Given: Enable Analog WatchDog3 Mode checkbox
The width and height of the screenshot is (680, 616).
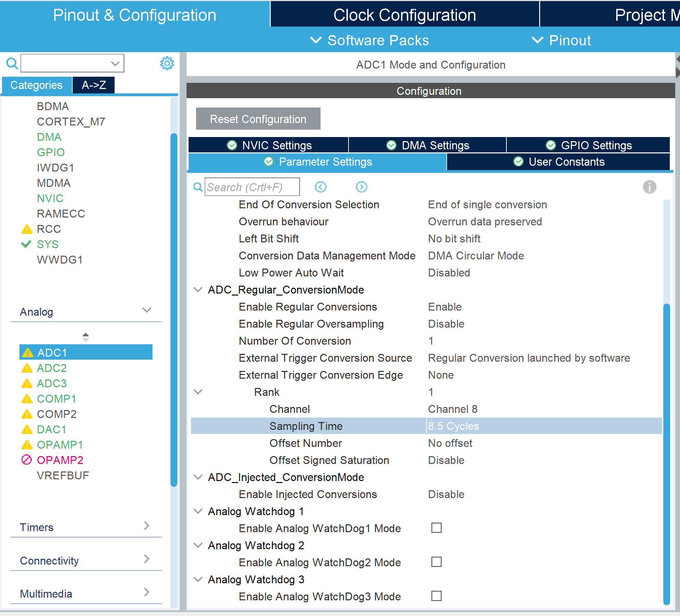Looking at the screenshot, I should (x=436, y=596).
